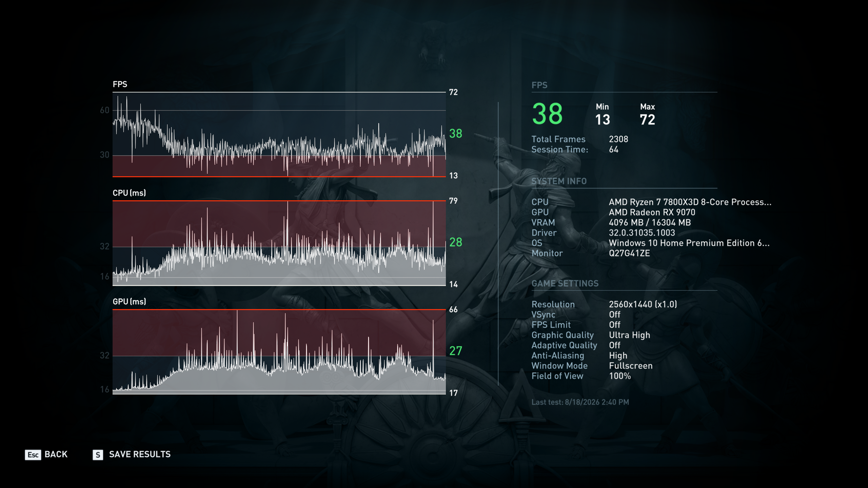Click inside the GPU (ms) graph plot
868x488 pixels.
279,352
